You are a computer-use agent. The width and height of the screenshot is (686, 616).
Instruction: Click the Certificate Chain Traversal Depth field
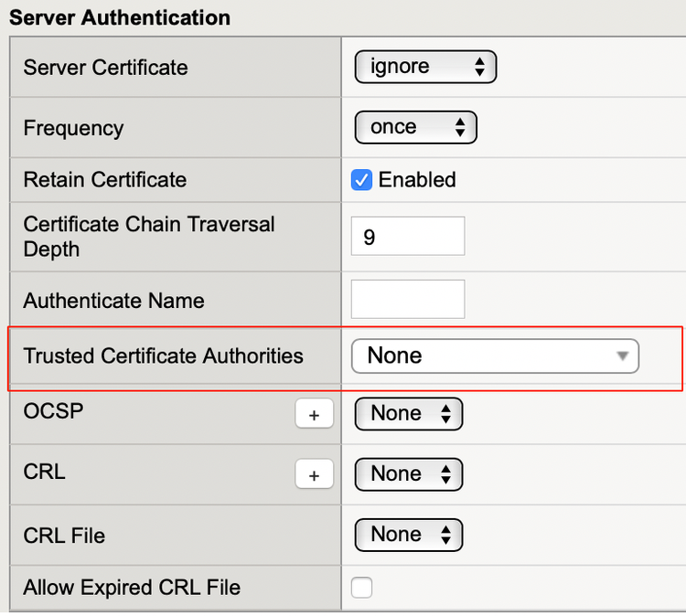[408, 237]
